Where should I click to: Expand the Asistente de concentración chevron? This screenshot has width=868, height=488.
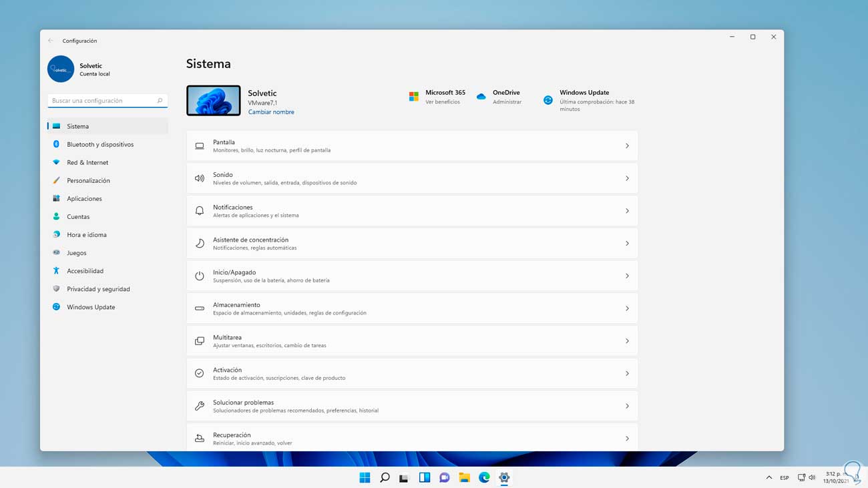point(627,244)
